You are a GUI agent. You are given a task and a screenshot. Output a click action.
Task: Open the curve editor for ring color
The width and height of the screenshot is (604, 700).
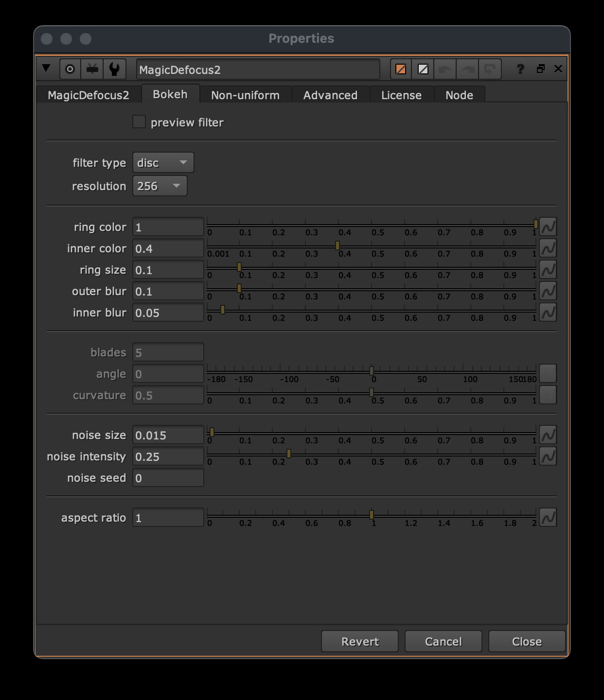(x=548, y=227)
